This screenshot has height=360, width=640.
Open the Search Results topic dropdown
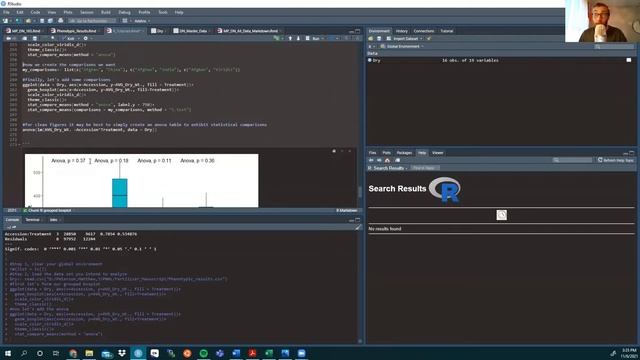(x=388, y=168)
